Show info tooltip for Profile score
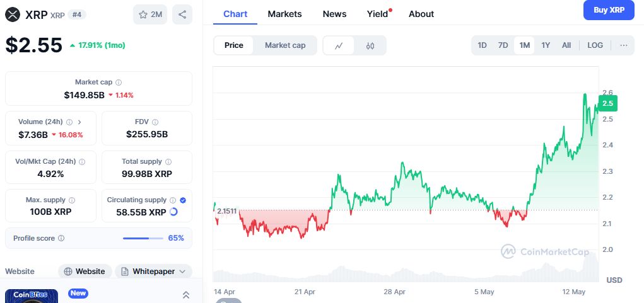 click(61, 238)
